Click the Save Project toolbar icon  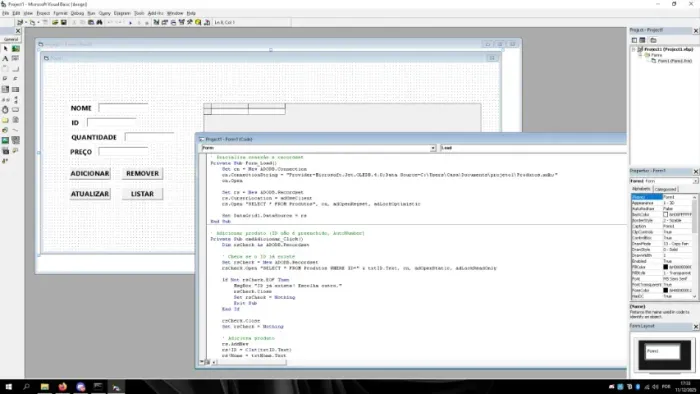(x=63, y=22)
